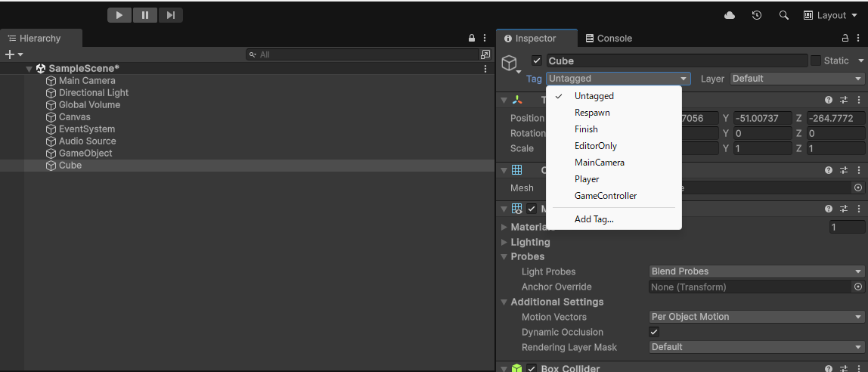Select Directional Light in the Hierarchy
868x372 pixels.
(x=94, y=92)
